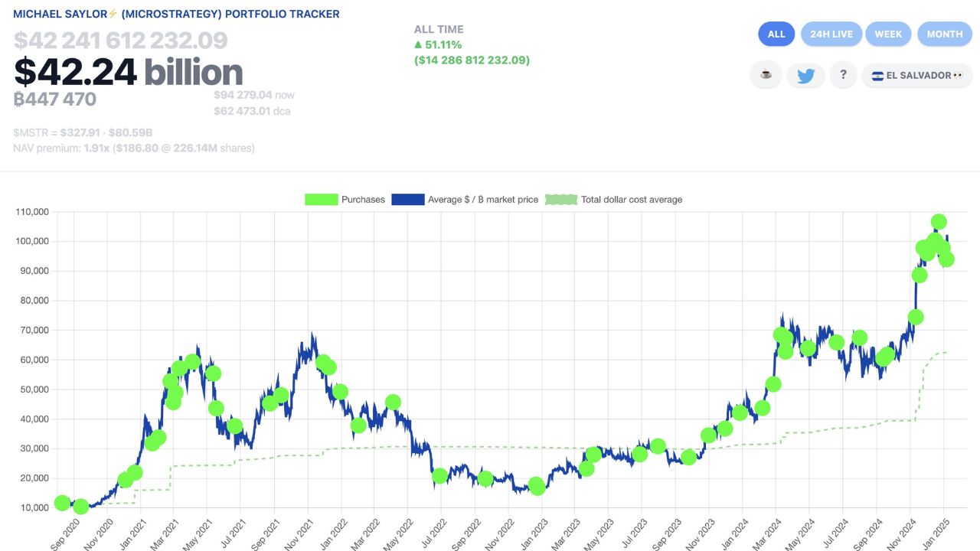980x551 pixels.
Task: Click the $MSTR = $327.91 stock line
Action: 83,132
